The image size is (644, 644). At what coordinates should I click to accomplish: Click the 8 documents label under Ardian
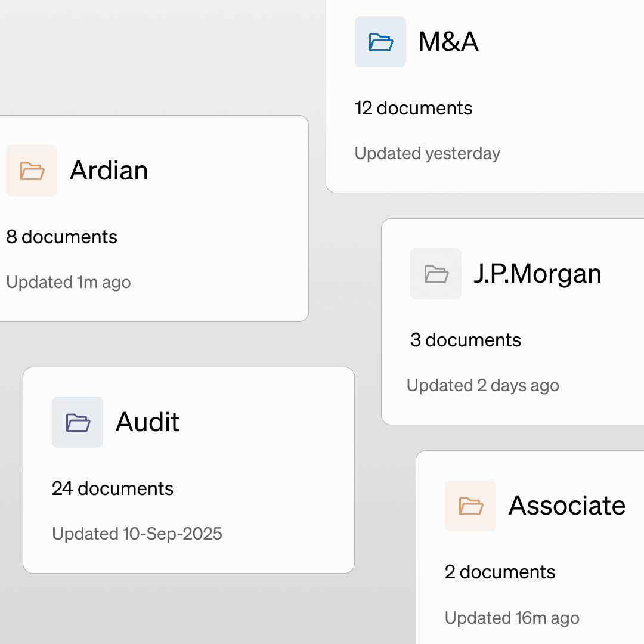tap(61, 237)
